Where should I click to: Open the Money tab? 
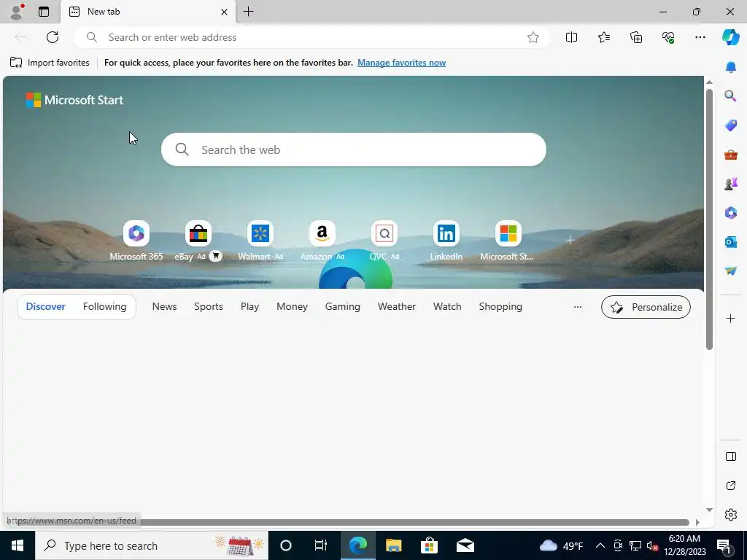coord(292,307)
